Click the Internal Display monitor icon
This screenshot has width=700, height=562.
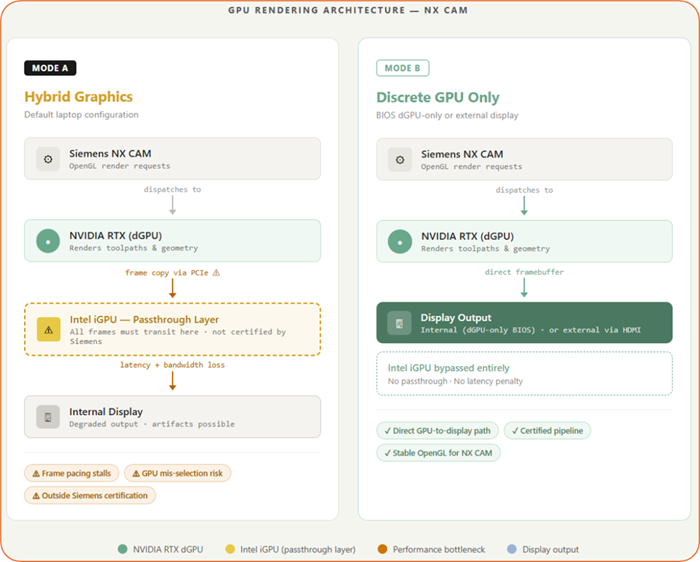point(47,417)
